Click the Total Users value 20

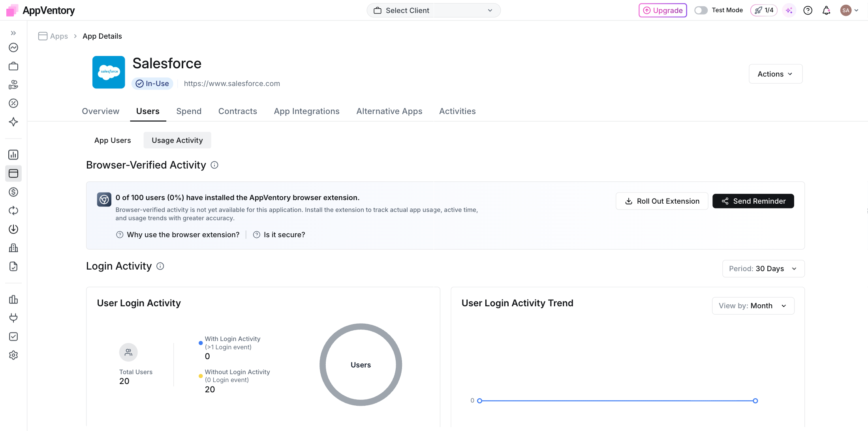[124, 381]
